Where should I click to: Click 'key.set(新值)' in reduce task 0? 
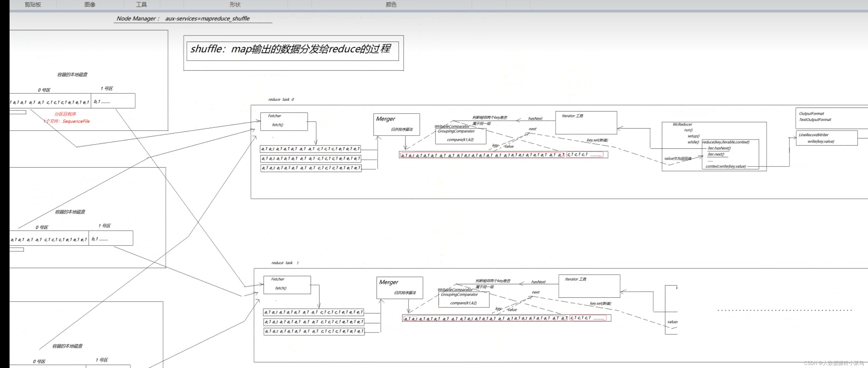pos(597,140)
